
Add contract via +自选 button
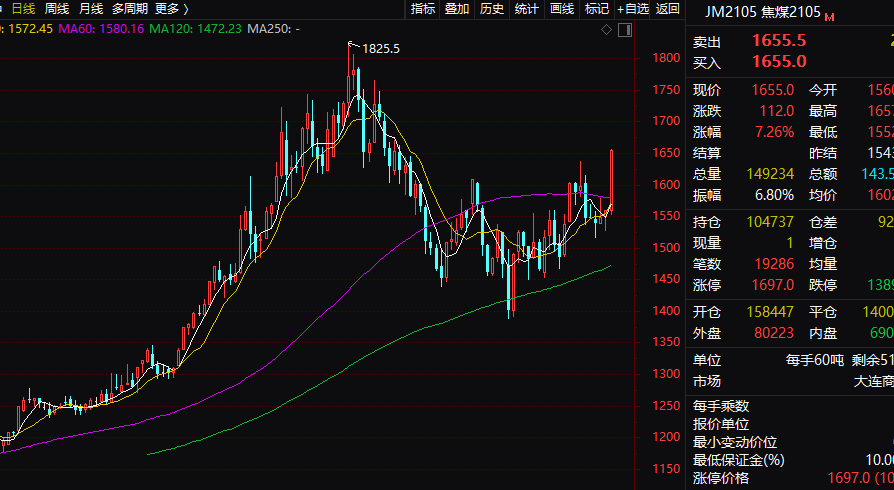point(633,9)
